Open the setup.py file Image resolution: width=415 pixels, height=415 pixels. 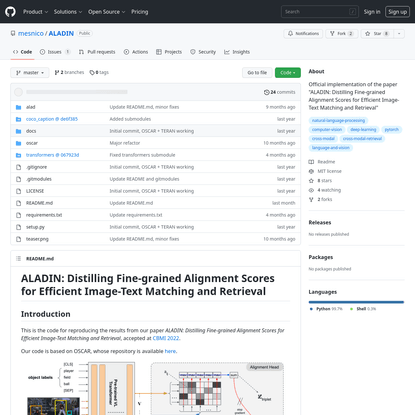click(35, 227)
